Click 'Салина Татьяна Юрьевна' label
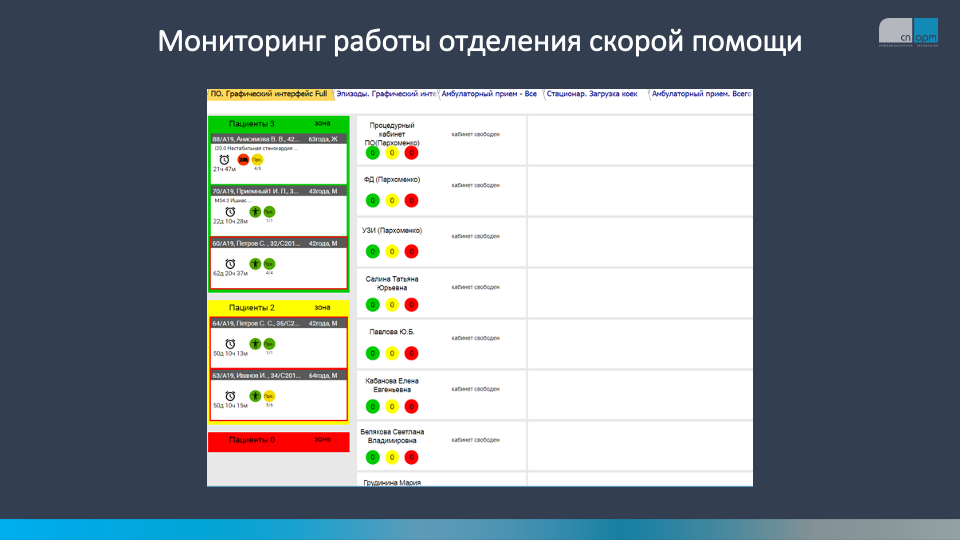The width and height of the screenshot is (960, 540). [x=392, y=283]
